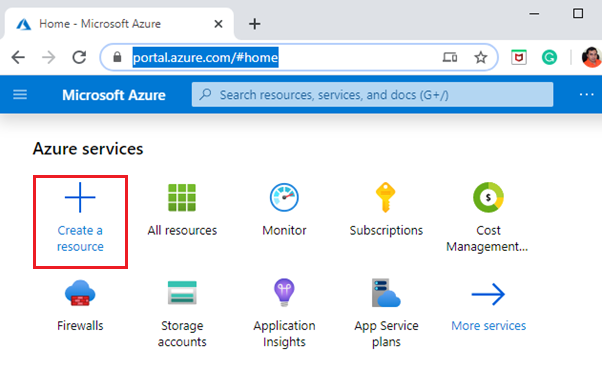Click the Grammarly extension icon
Viewport: 602px width, 390px height.
point(549,58)
